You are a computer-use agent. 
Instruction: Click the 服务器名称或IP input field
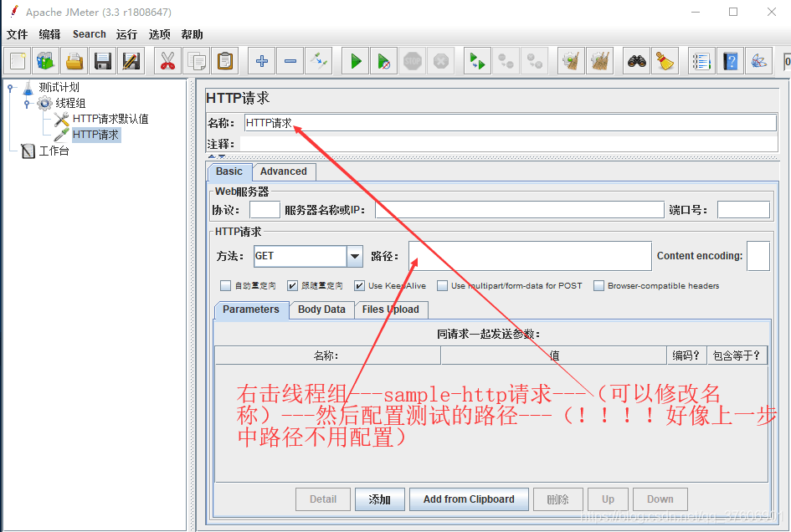pos(520,210)
